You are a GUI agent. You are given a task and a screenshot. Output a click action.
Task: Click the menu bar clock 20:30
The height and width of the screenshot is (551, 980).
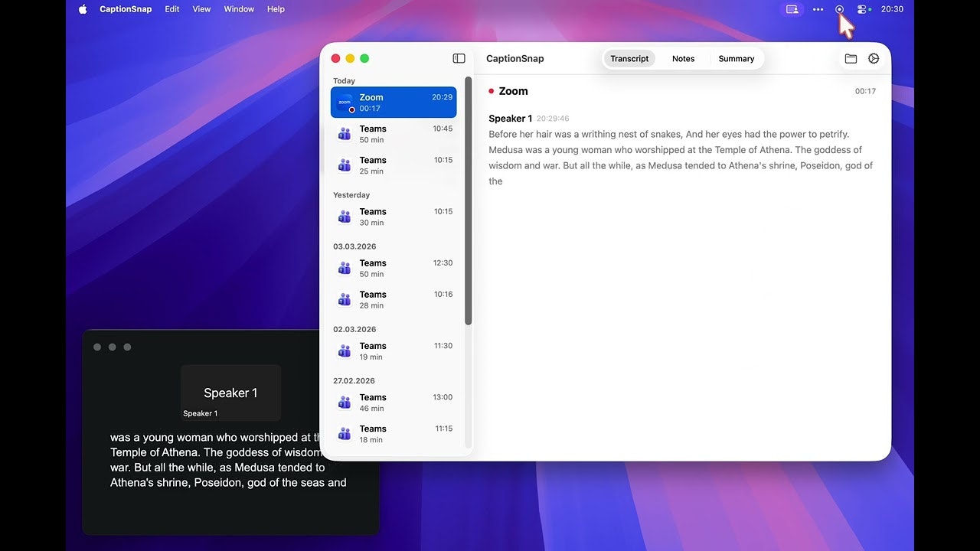892,9
